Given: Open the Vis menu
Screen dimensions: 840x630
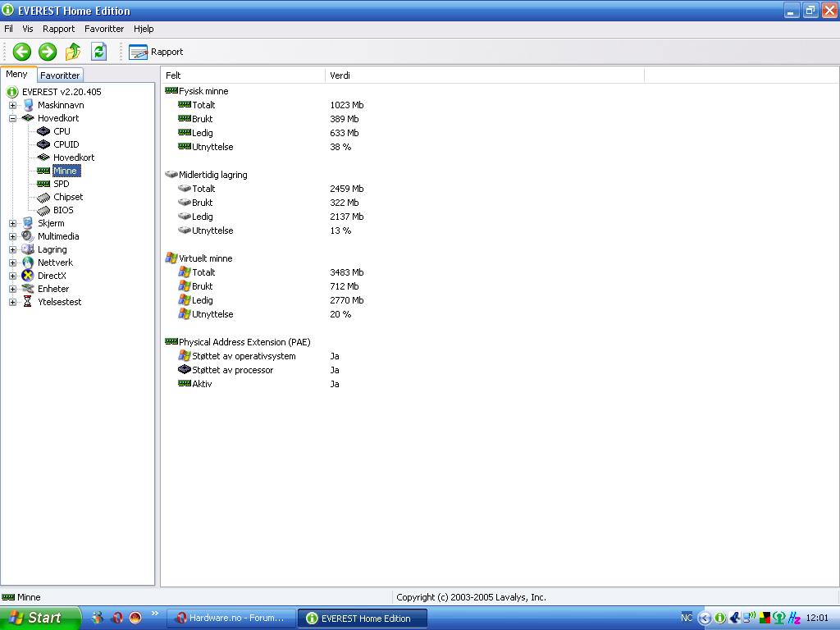Looking at the screenshot, I should pyautogui.click(x=28, y=29).
